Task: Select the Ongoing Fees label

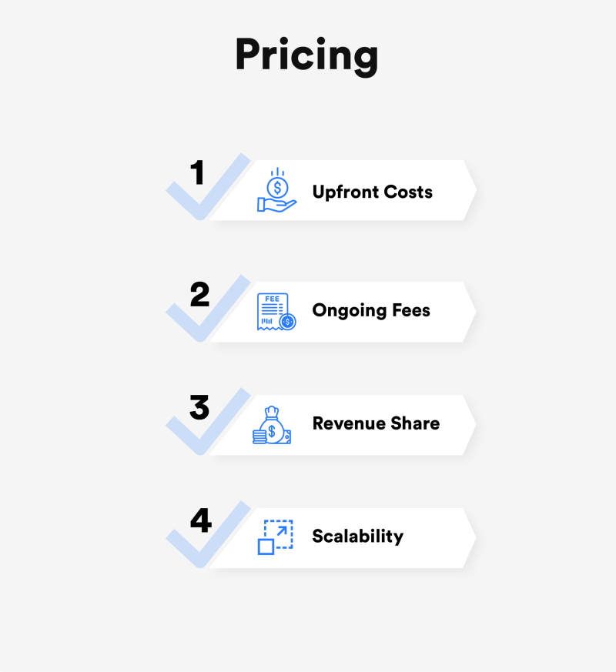Action: pos(371,310)
